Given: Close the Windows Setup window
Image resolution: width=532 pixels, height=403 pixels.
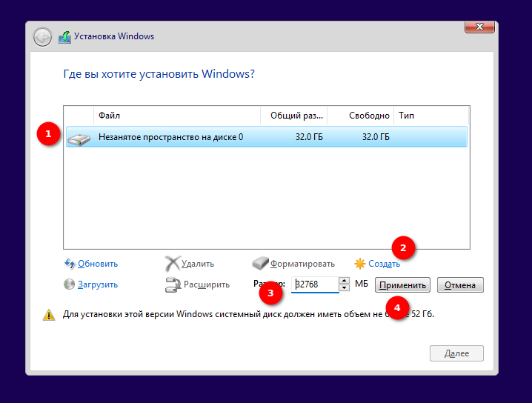Looking at the screenshot, I should [479, 27].
